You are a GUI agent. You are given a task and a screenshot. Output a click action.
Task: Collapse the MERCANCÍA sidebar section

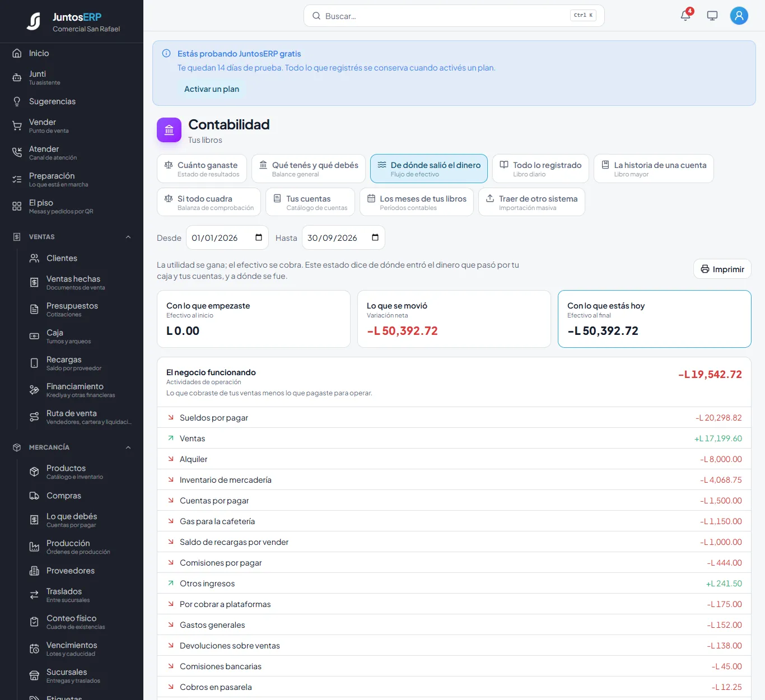(x=128, y=447)
